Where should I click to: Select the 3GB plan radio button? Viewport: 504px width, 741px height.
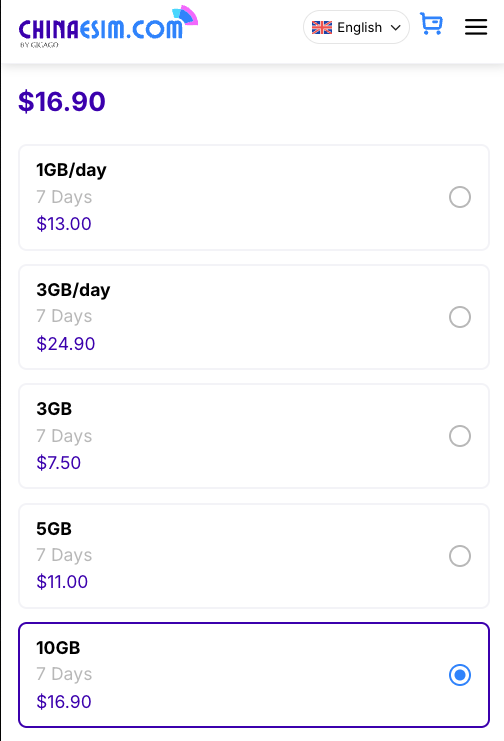[460, 436]
